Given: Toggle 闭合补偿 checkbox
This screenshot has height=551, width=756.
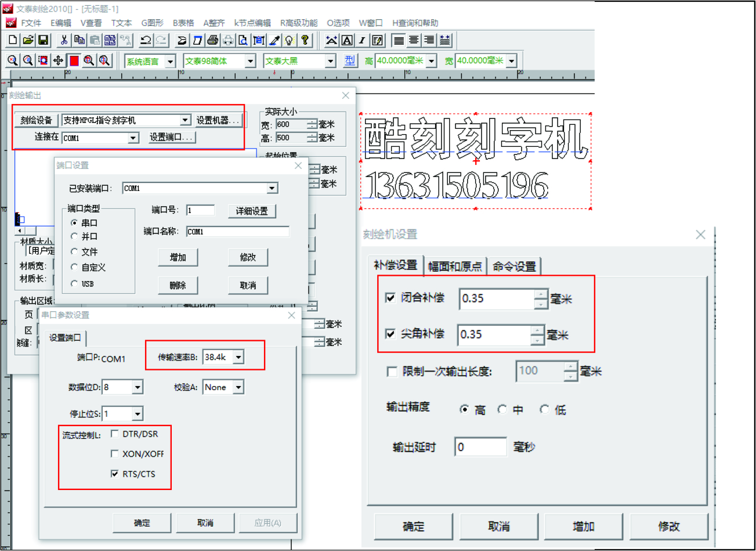Looking at the screenshot, I should click(x=390, y=298).
